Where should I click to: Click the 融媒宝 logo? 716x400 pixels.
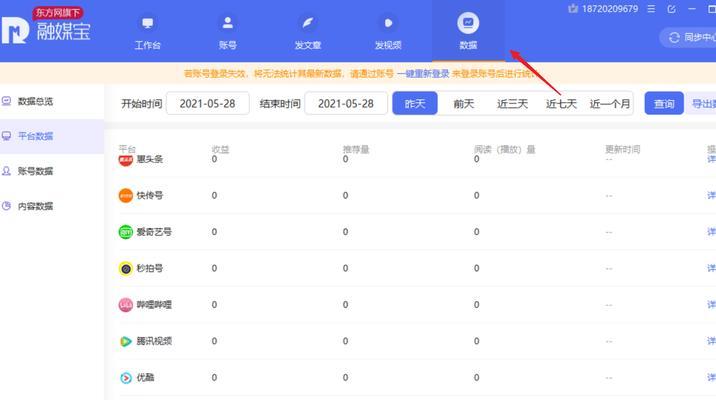point(46,31)
